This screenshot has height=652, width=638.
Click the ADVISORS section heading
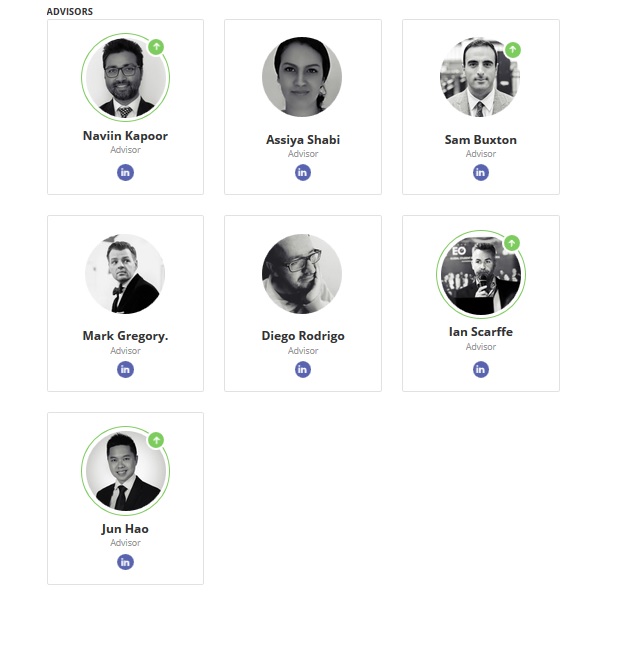pos(70,12)
